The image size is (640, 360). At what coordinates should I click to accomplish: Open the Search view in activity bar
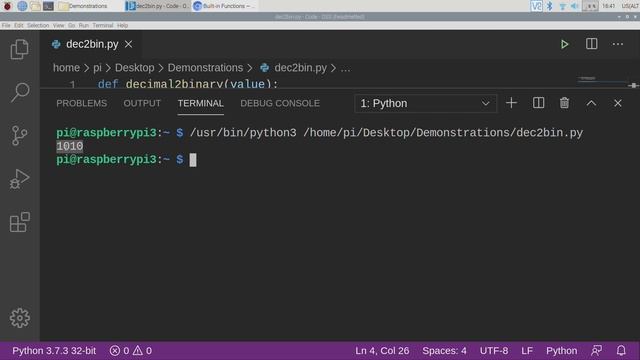20,92
